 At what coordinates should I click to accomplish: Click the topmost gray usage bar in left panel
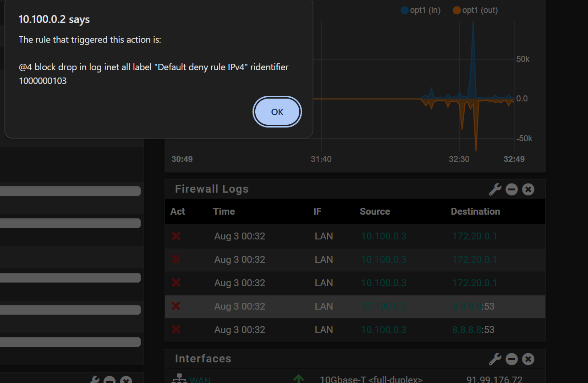70,191
